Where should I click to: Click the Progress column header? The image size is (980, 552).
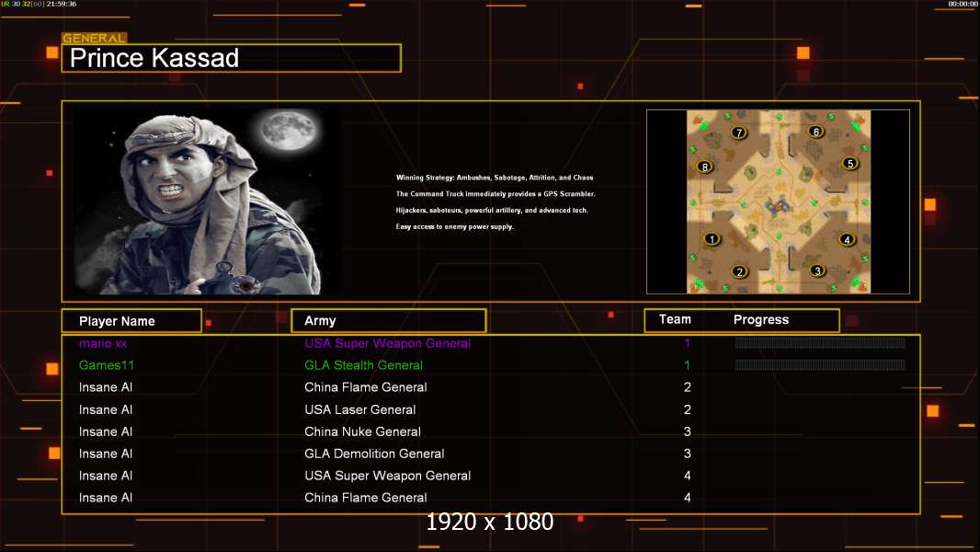tap(761, 320)
